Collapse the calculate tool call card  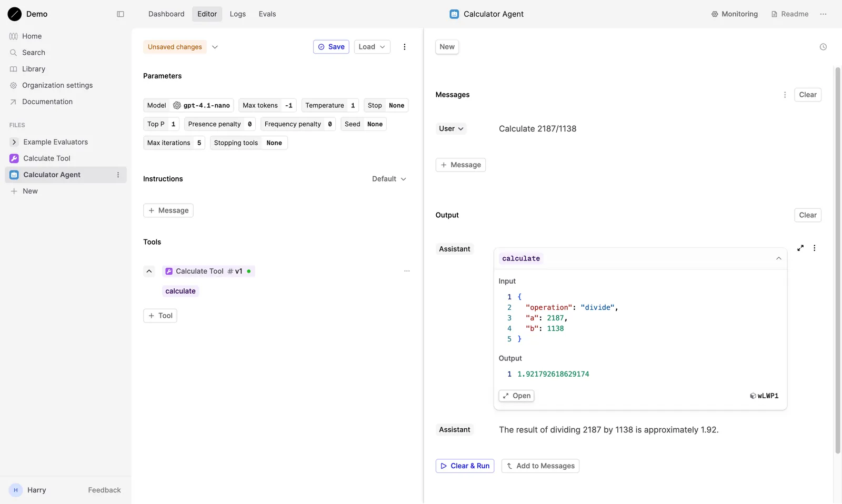pos(778,258)
